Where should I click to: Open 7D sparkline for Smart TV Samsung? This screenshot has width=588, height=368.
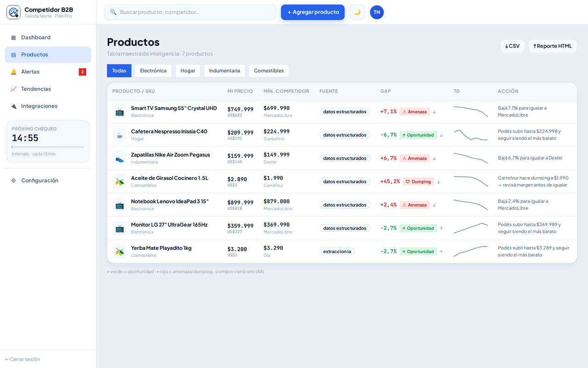tap(471, 112)
